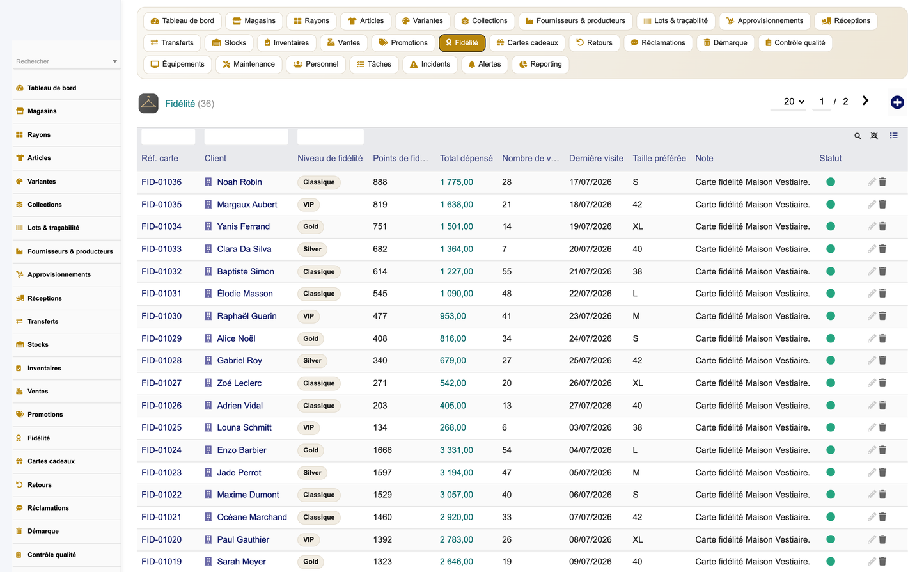Click the green status dot for FID-01035

(x=831, y=204)
